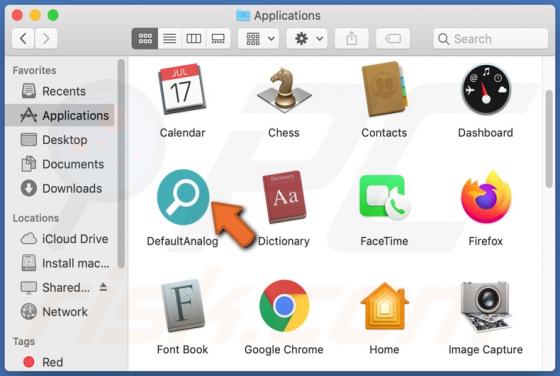This screenshot has height=376, width=560.
Task: Open Desktop in the sidebar
Action: (x=60, y=140)
